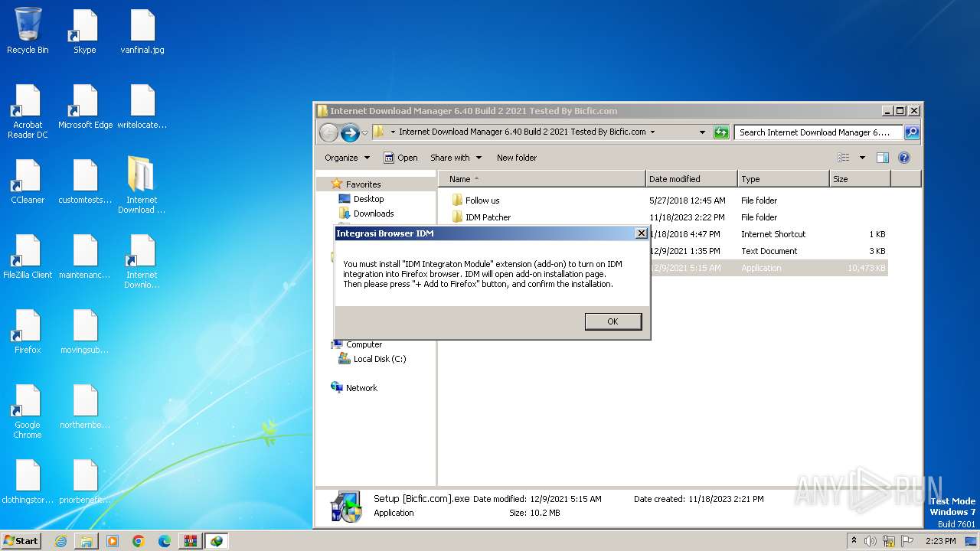This screenshot has width=980, height=551.
Task: Select the maintenance desktop file
Action: 85,256
